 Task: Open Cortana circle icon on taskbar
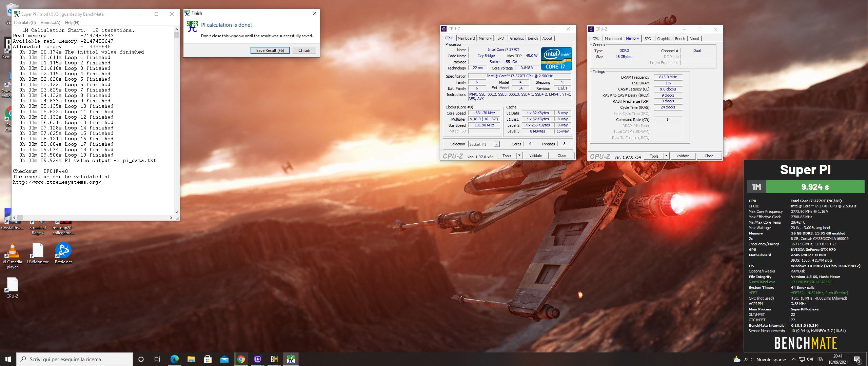[x=141, y=359]
